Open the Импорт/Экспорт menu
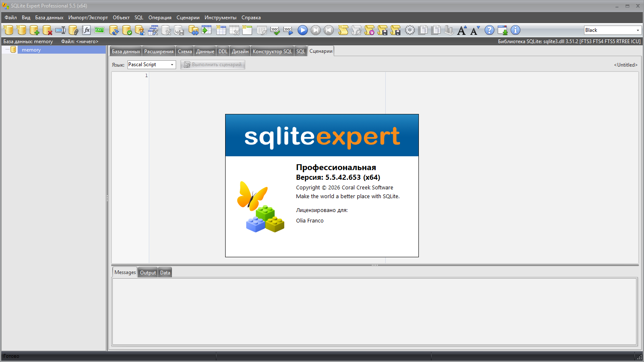This screenshot has width=644, height=362. click(x=88, y=18)
